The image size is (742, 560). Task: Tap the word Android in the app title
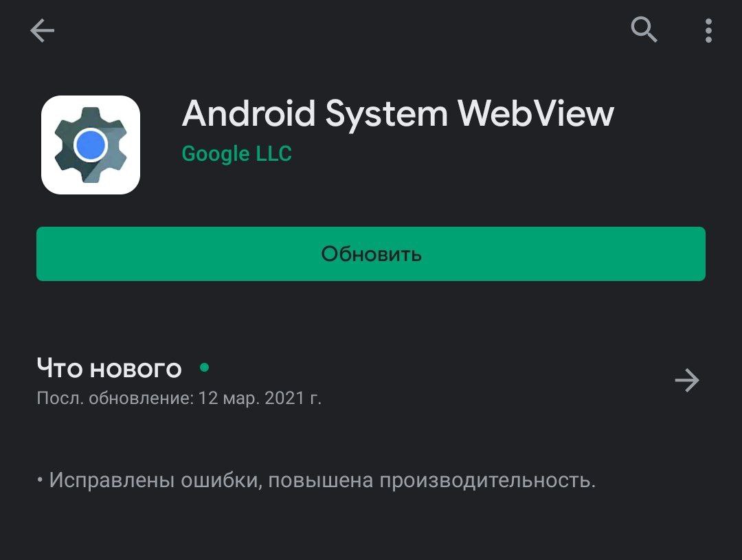tap(249, 113)
